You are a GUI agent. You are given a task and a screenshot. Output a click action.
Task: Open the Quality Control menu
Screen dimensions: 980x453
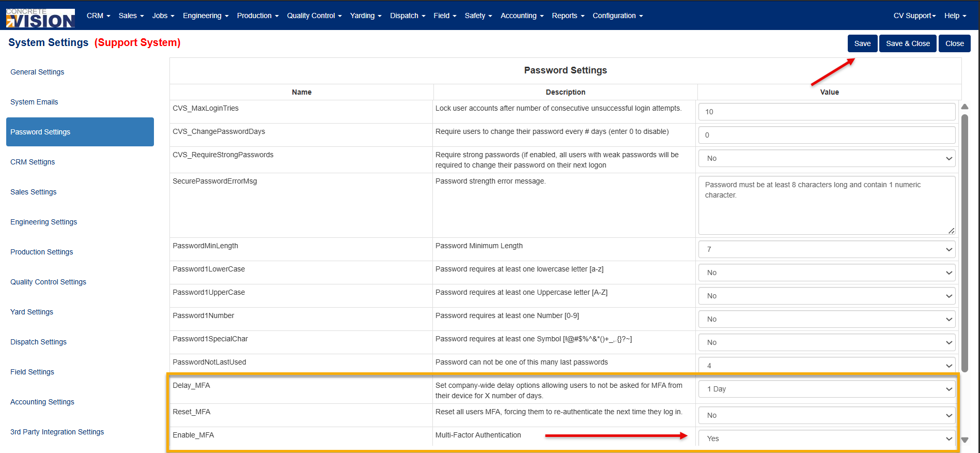(x=314, y=16)
